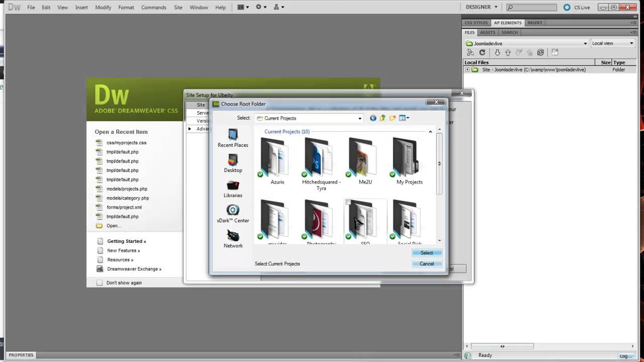
Task: Click the Files panel horizontal scrollbar
Action: point(502,346)
